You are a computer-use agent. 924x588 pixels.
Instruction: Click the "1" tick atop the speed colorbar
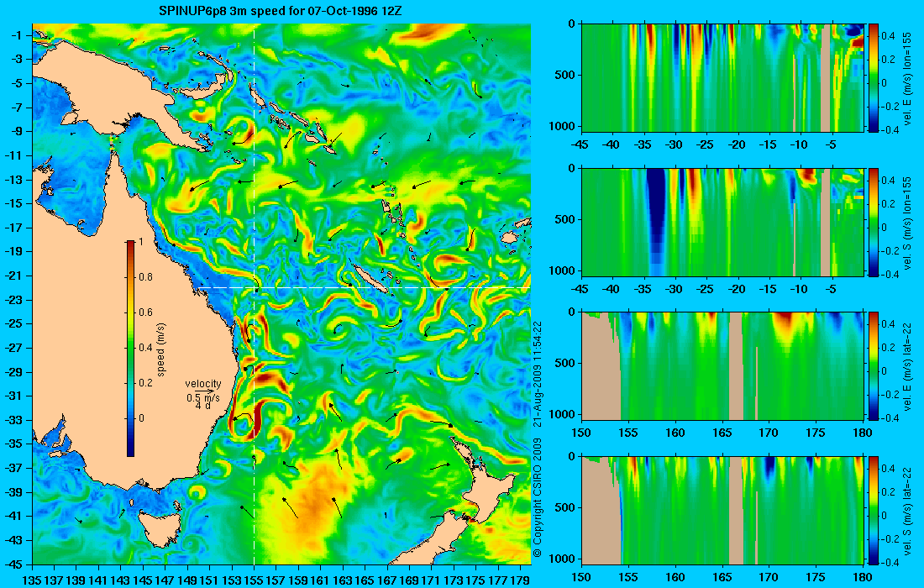(x=141, y=242)
